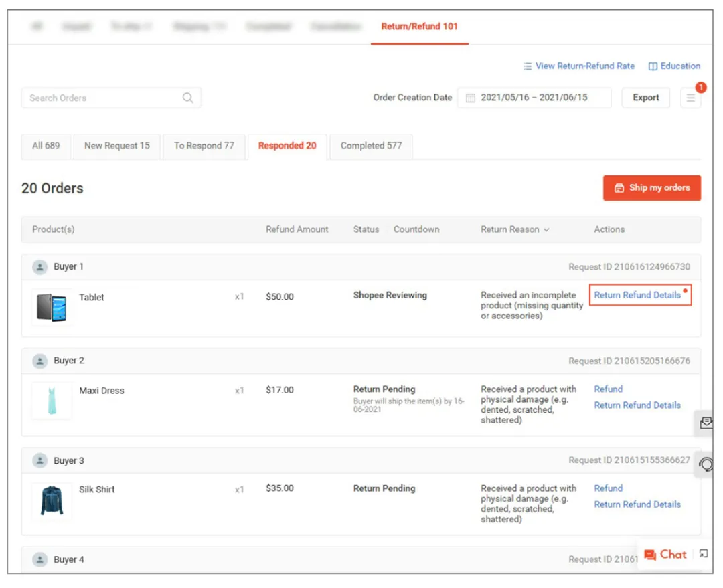Open the Education link

(674, 66)
